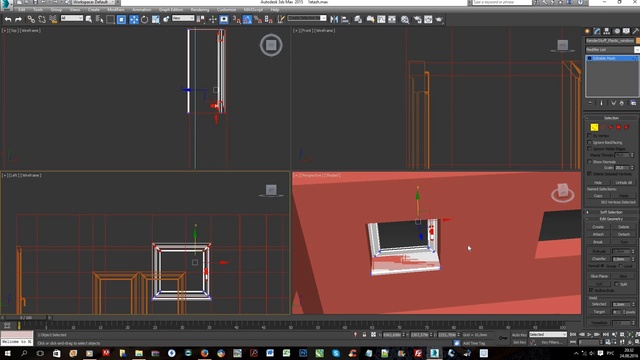
Task: Open the Render Setup icon
Action: 417,19
